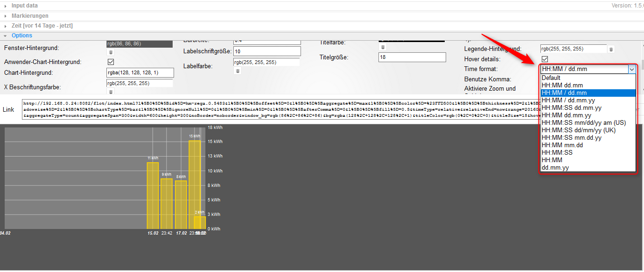This screenshot has height=272, width=644.
Task: Edit the Fenster-Hintergrund rgb(86, 86, 86) field
Action: pyautogui.click(x=140, y=44)
